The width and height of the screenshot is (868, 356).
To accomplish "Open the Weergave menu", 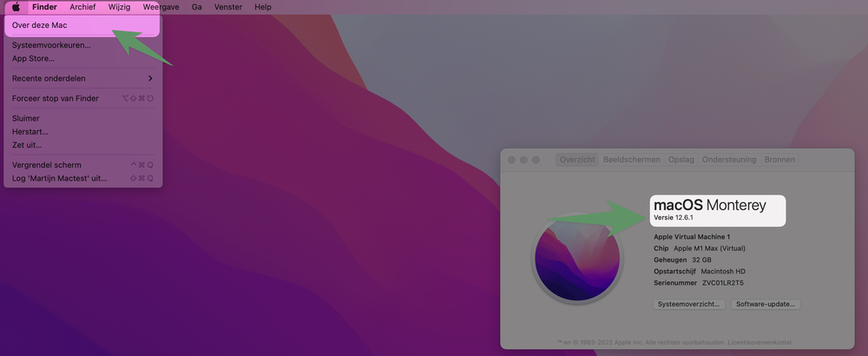I will [161, 7].
